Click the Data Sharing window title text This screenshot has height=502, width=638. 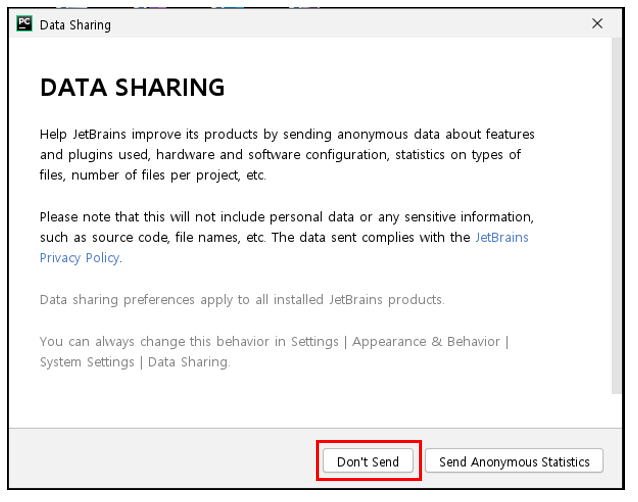[x=75, y=25]
